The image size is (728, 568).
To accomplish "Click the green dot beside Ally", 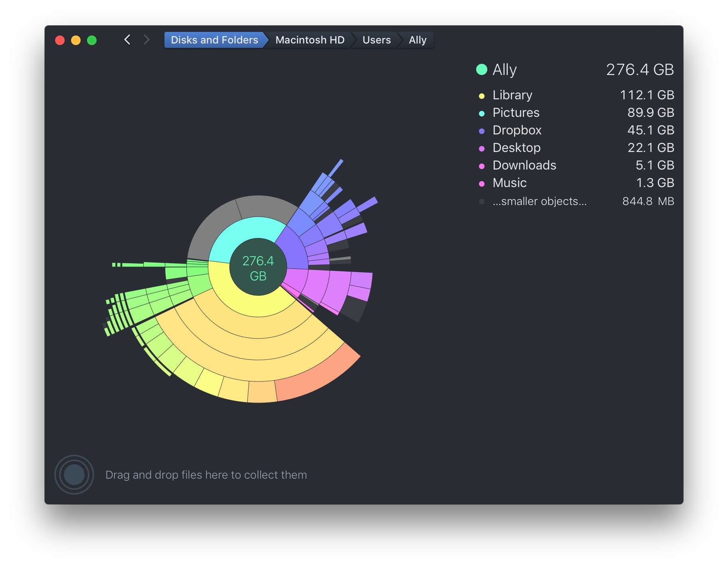I will (482, 69).
